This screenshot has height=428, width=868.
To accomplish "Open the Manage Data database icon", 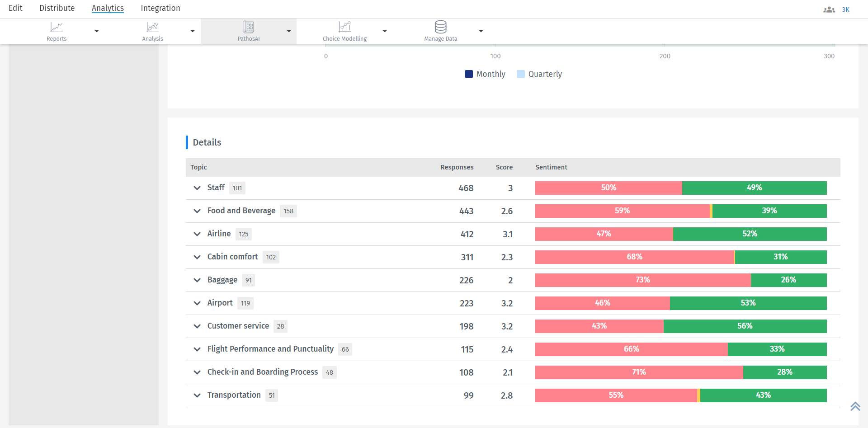I will [440, 27].
